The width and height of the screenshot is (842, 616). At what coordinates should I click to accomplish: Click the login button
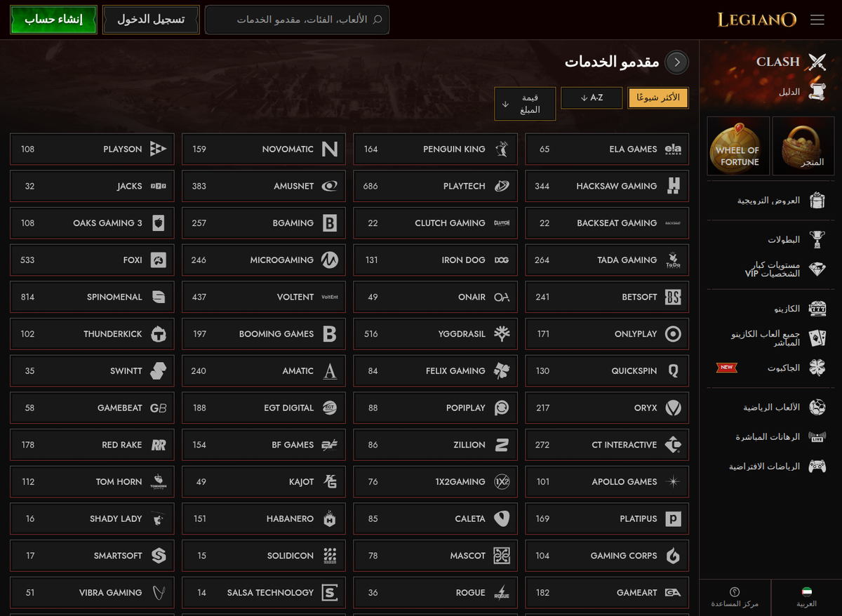click(x=151, y=20)
